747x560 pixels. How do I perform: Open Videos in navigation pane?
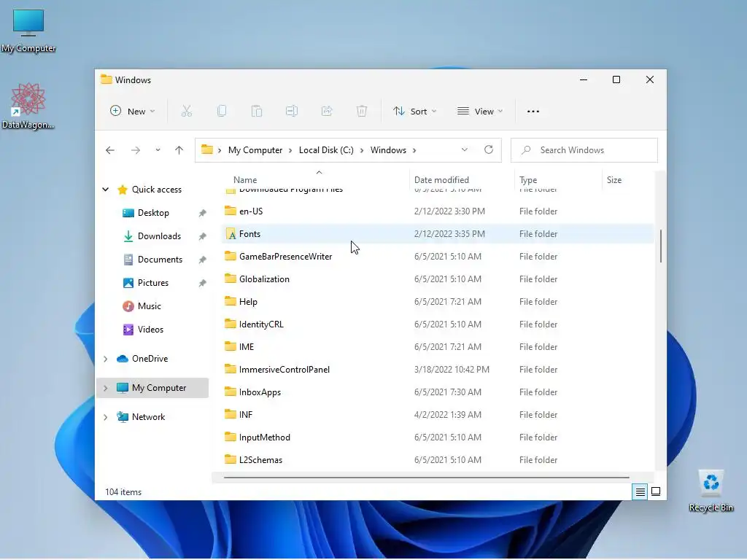pos(150,330)
